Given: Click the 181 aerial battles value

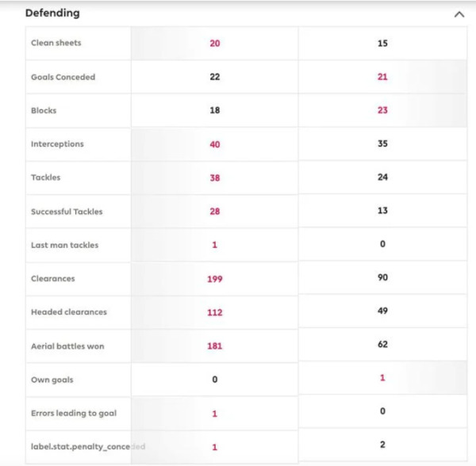Looking at the screenshot, I should (x=214, y=346).
